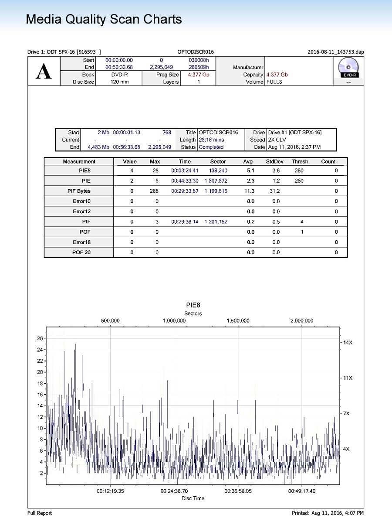Click the Sectors axis label
This screenshot has width=392, height=532.
point(193,314)
